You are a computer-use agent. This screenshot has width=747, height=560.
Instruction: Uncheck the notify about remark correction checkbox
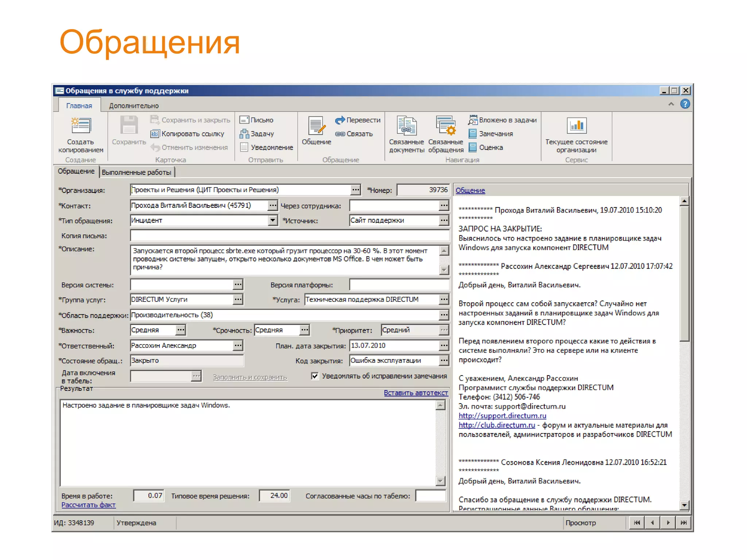click(x=315, y=376)
